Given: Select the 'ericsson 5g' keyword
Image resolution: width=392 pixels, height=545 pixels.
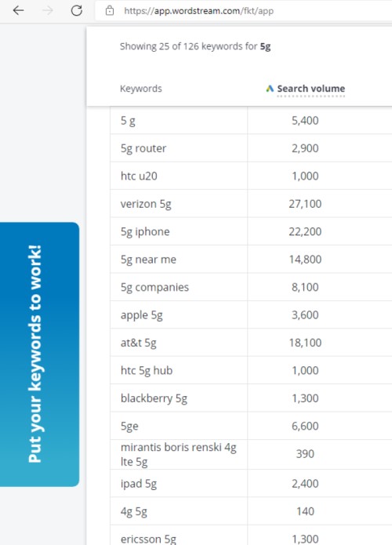Looking at the screenshot, I should tap(148, 539).
